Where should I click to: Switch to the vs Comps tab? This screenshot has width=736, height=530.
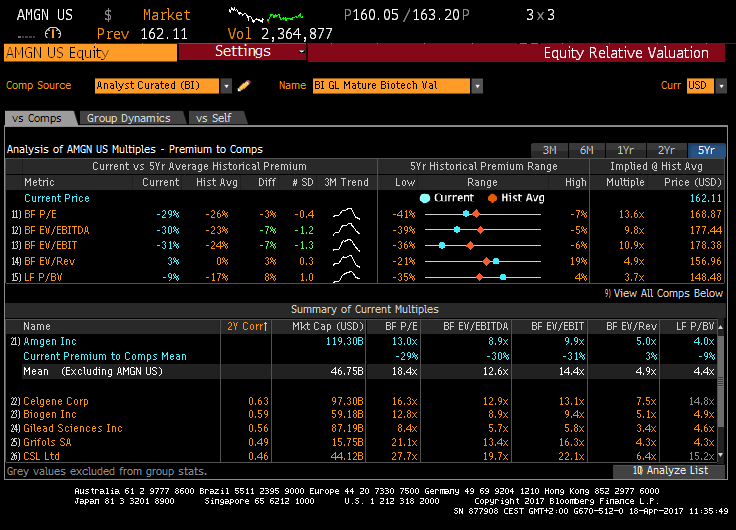(x=38, y=118)
